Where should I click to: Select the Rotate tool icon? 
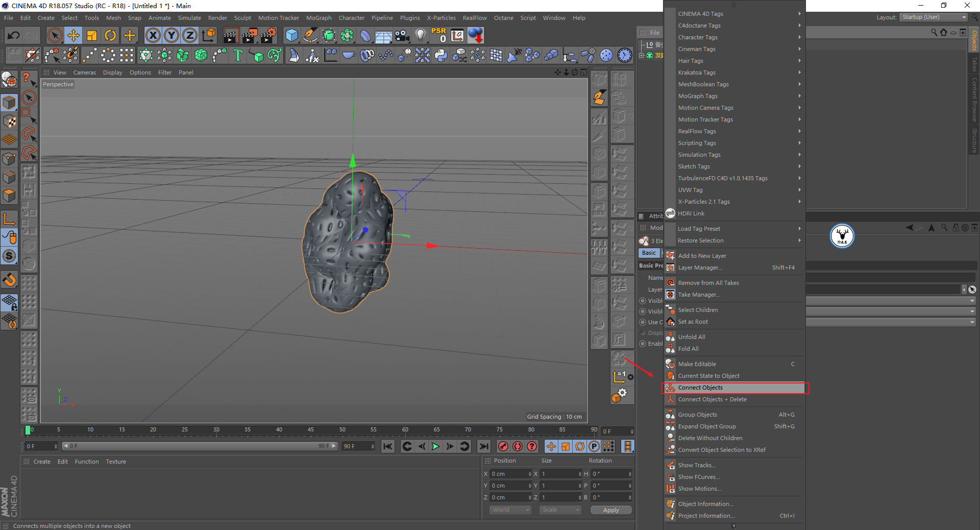coord(110,35)
